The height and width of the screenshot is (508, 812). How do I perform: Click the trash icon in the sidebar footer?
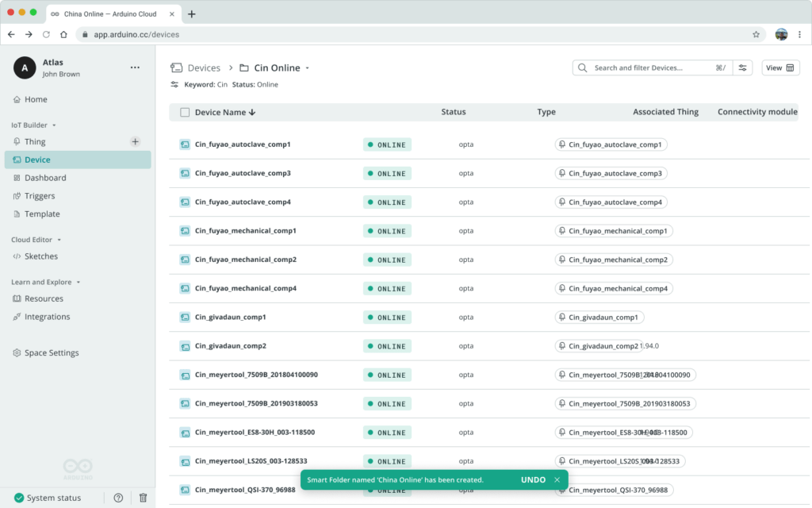143,498
